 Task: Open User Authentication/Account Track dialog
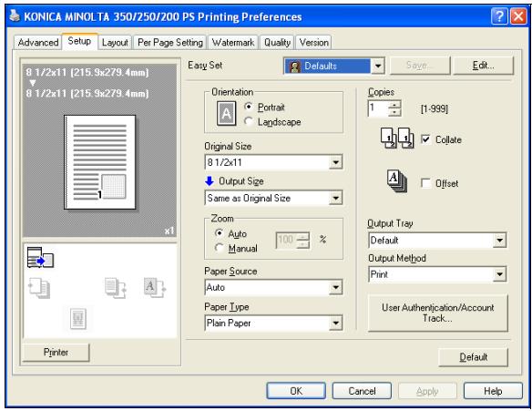click(437, 313)
